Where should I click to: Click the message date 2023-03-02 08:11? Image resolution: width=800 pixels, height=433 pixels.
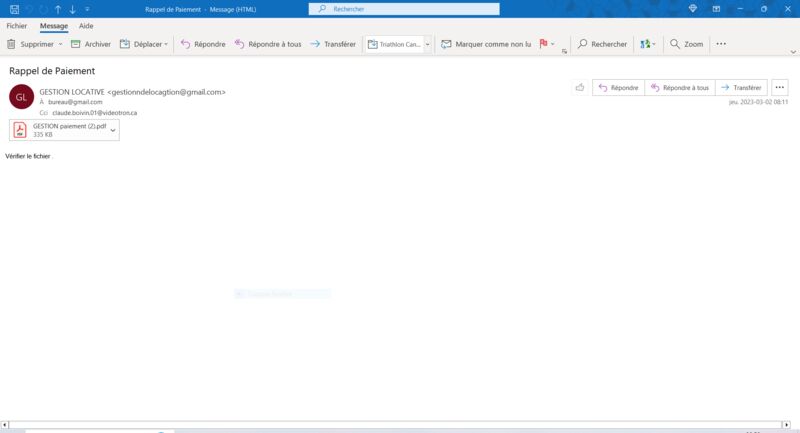click(x=758, y=102)
